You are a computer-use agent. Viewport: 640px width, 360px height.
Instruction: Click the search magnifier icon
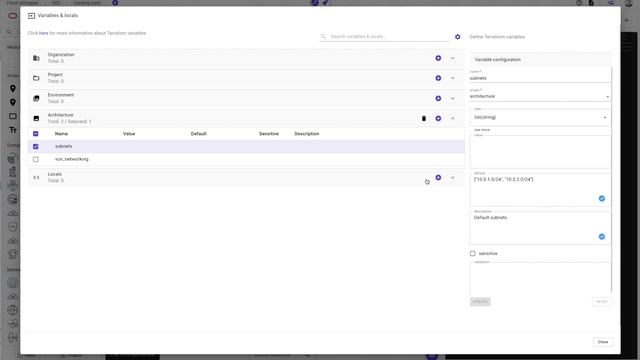click(x=324, y=36)
